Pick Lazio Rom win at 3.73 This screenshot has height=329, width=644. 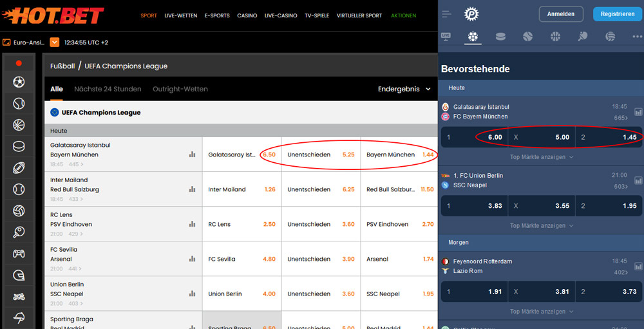(609, 292)
